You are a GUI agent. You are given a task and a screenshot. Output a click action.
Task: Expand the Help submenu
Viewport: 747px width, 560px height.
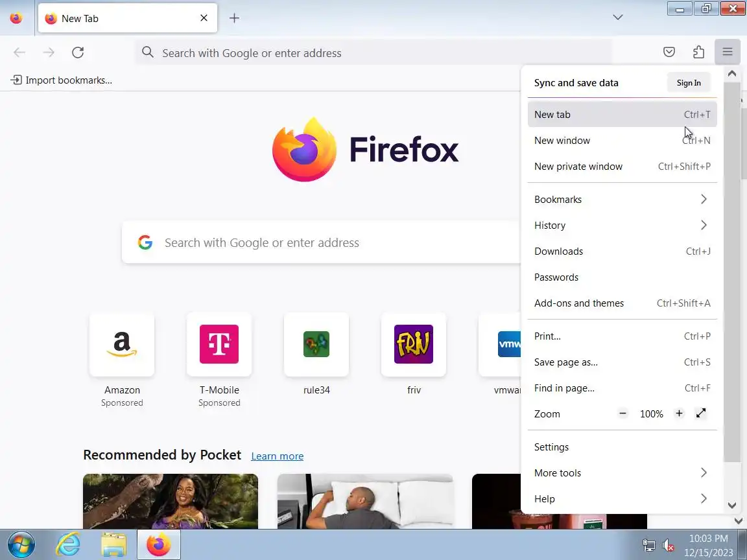(622, 498)
